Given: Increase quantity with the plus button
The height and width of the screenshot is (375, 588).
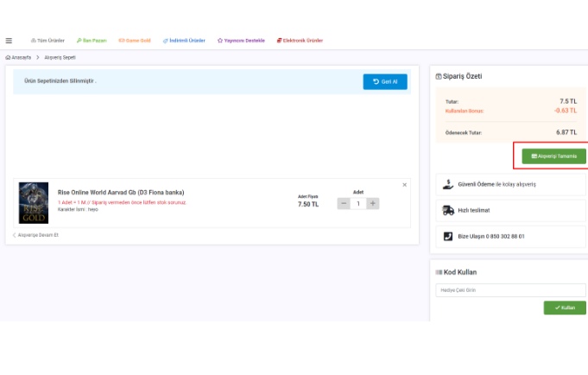Looking at the screenshot, I should point(372,204).
